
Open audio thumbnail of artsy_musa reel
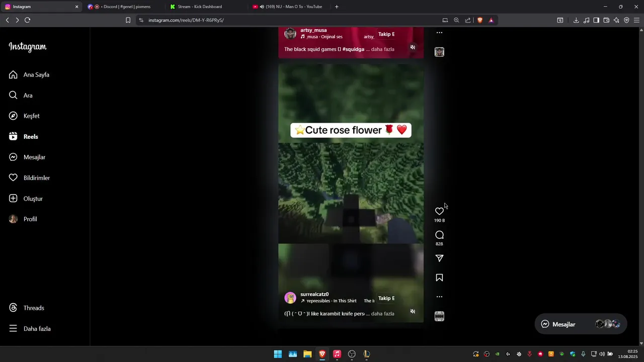click(439, 52)
